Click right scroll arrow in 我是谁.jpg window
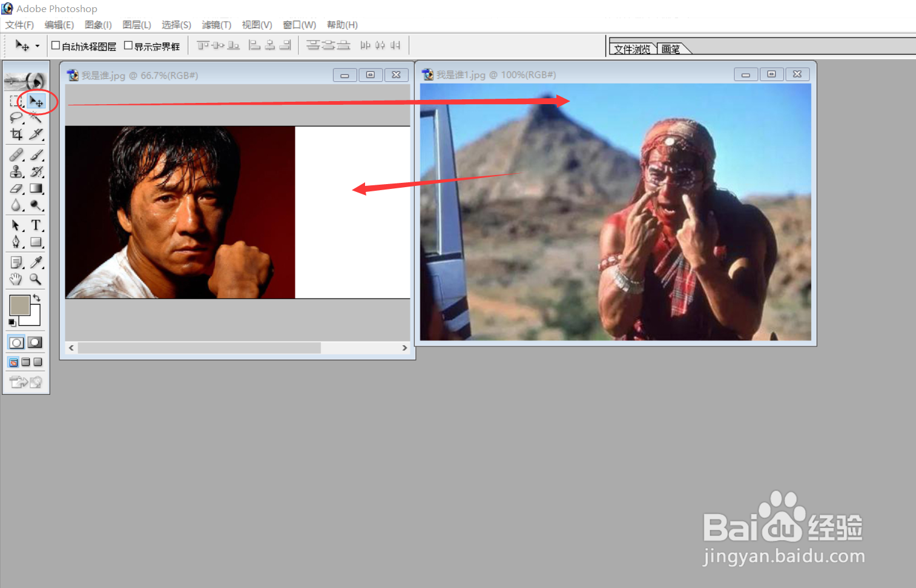The width and height of the screenshot is (916, 588). point(404,348)
